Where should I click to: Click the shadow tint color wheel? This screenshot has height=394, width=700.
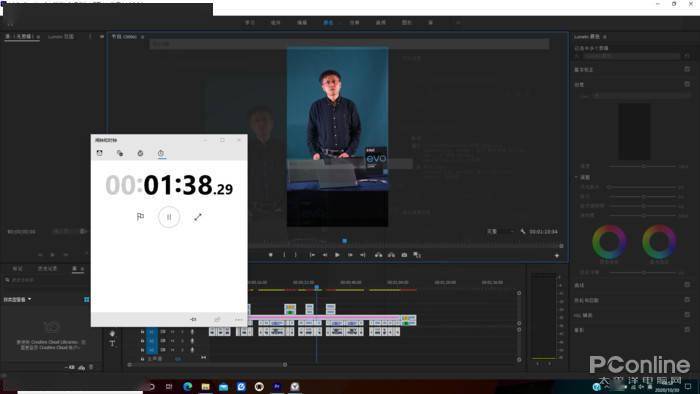(x=609, y=242)
